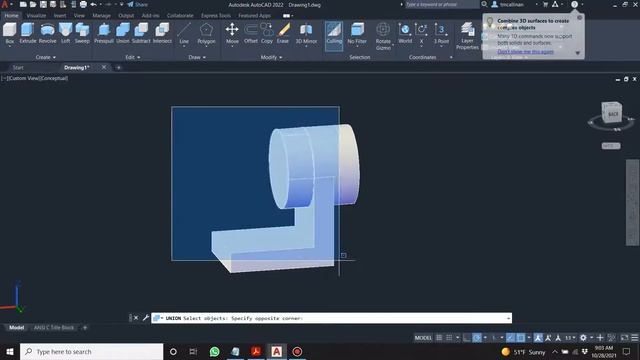Toggle ortho mode in status bar

[x=467, y=338]
